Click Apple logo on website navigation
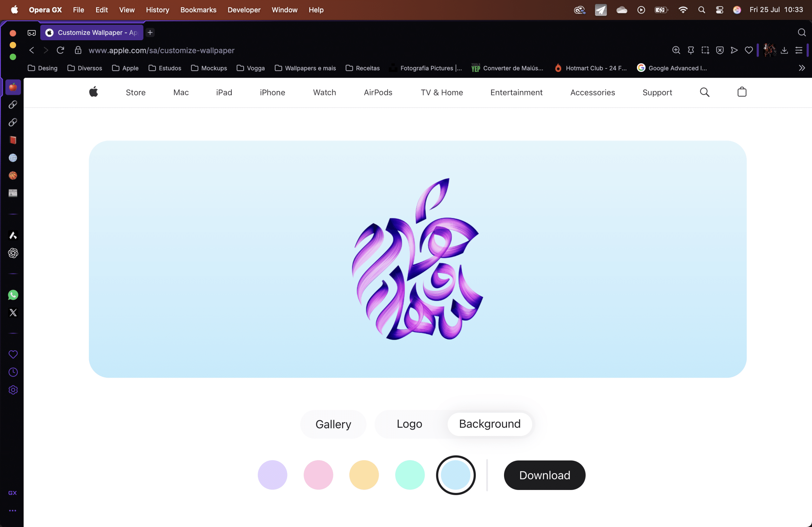812x527 pixels. (94, 92)
